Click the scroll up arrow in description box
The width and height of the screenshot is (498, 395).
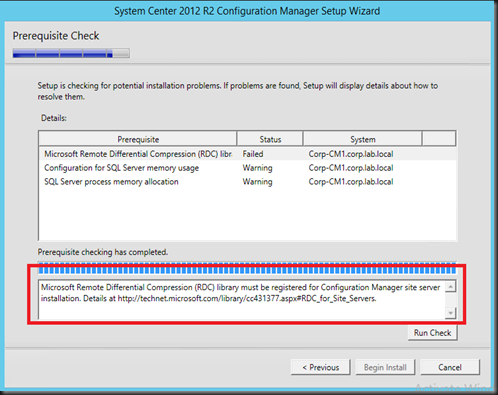(x=450, y=286)
